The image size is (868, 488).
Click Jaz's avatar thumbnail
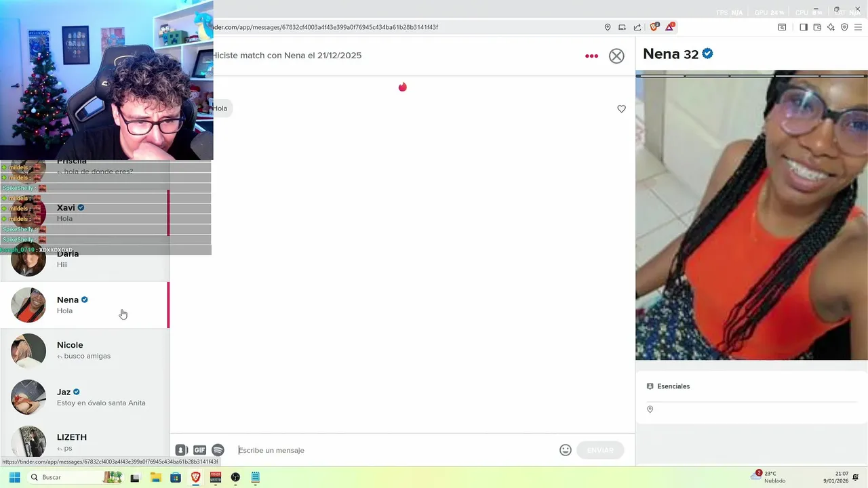[28, 397]
